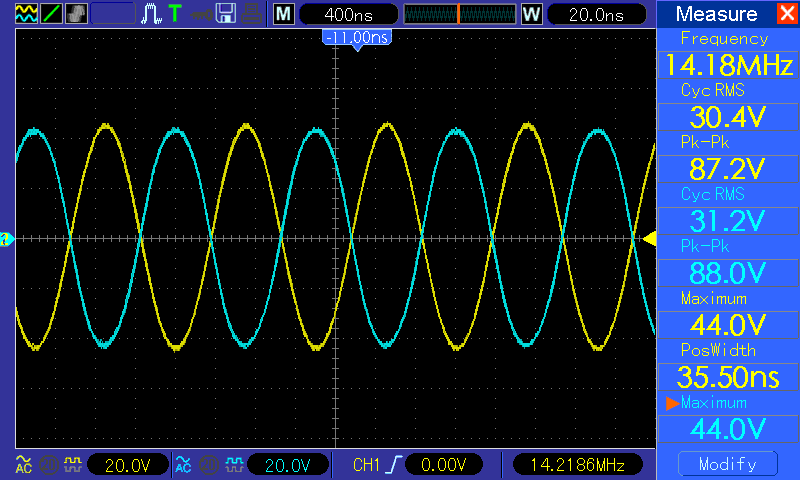This screenshot has width=800, height=480.
Task: Click the W window timebase icon
Action: (531, 14)
